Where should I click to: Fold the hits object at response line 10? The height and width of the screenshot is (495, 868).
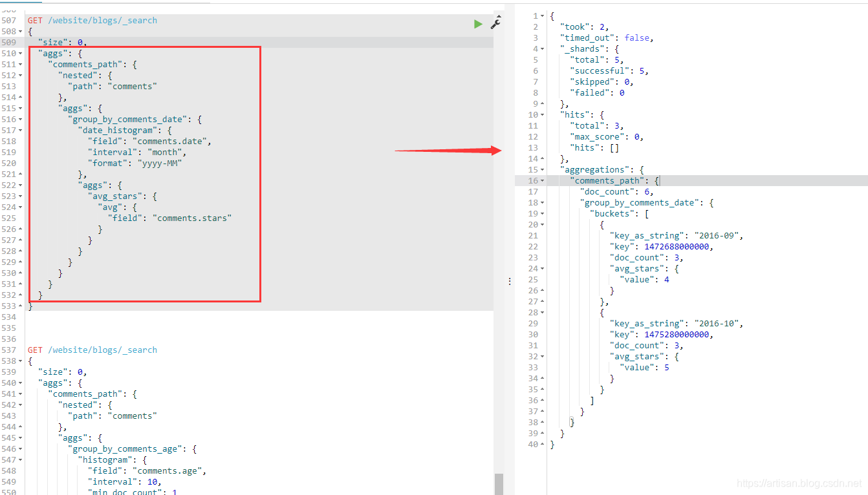542,114
